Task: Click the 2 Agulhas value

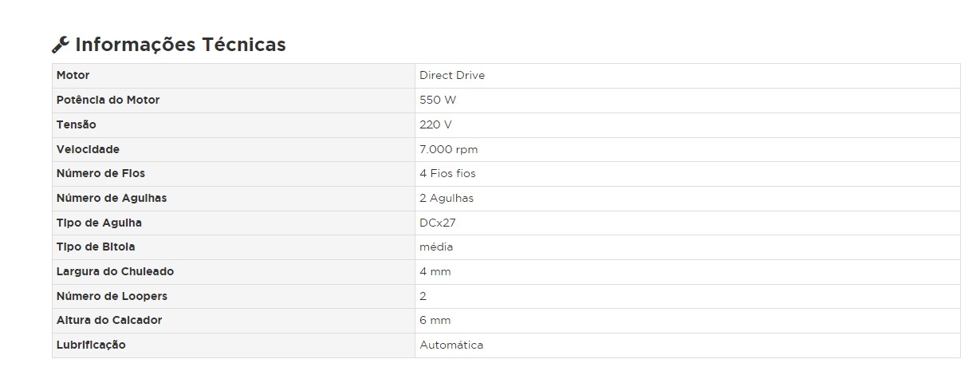Action: tap(447, 199)
